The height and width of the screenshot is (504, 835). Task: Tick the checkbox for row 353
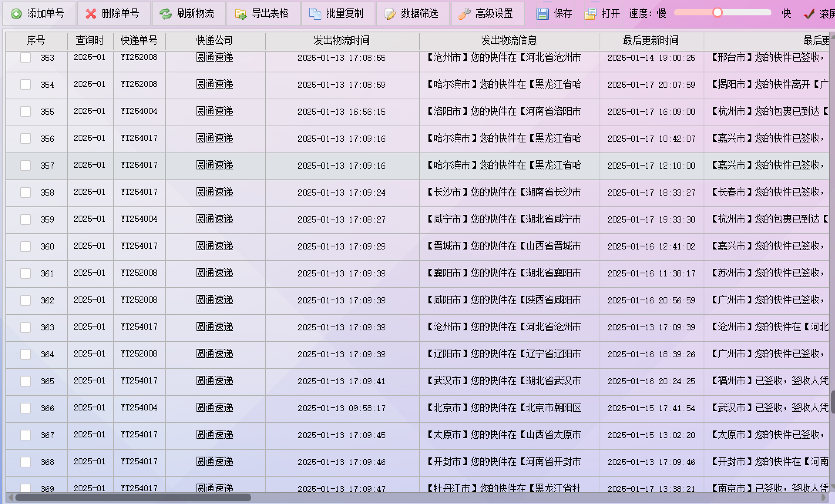point(25,58)
